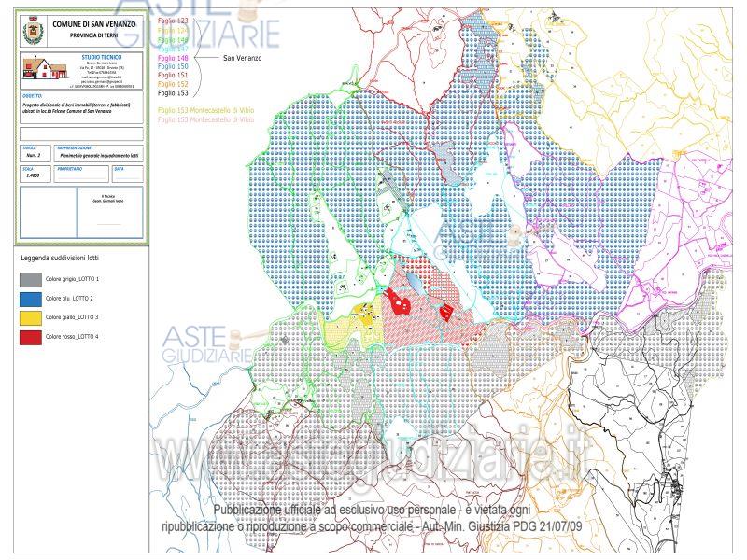Select the gray LOTTO 1 color swatch

[31, 279]
